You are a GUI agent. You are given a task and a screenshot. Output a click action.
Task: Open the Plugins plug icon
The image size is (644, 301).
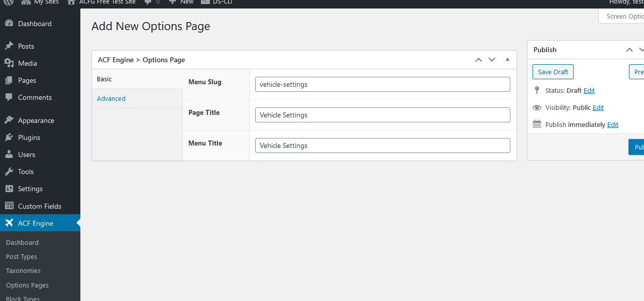pos(9,137)
